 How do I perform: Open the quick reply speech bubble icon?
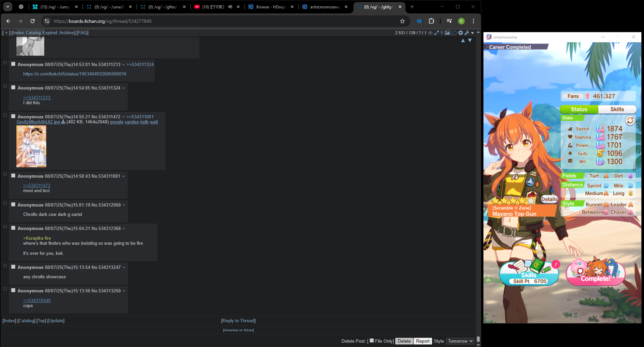click(x=454, y=33)
